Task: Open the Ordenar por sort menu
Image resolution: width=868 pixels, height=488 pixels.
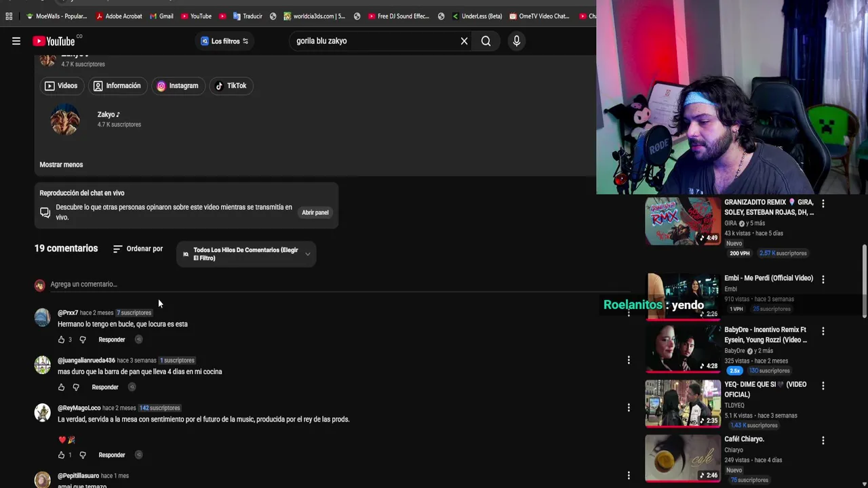Action: click(138, 249)
